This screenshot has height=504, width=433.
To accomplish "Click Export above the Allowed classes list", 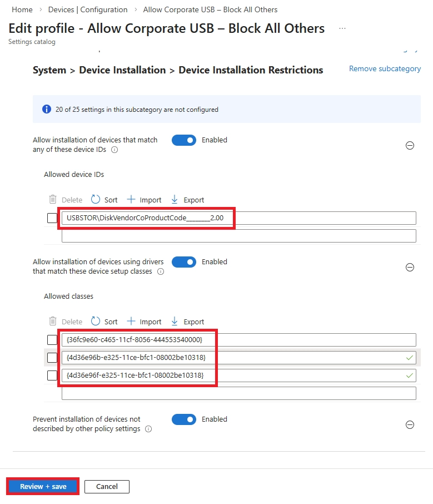I will pyautogui.click(x=187, y=321).
